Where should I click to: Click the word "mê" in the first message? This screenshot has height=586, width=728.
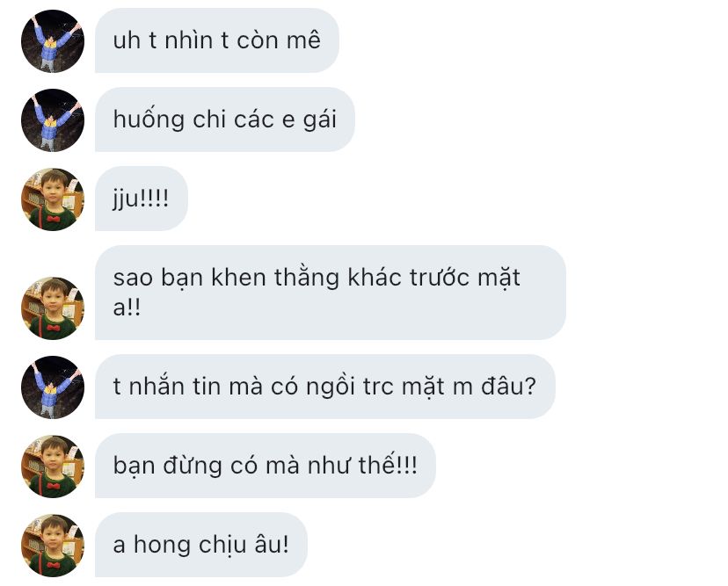[303, 40]
